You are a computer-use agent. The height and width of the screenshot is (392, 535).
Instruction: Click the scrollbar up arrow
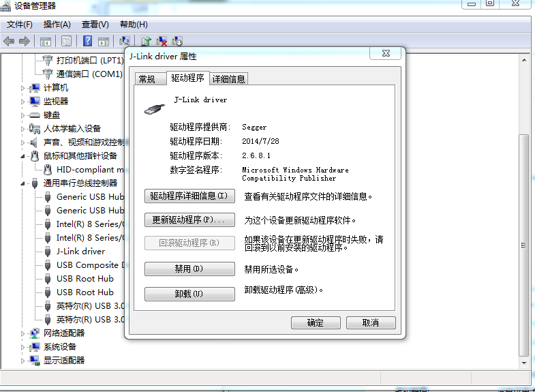523,61
